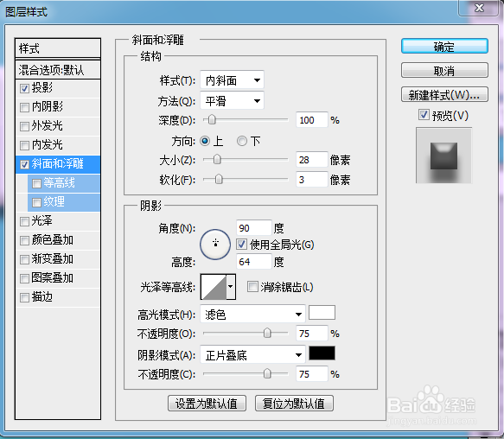Enable the 纹理 checkbox
Viewport: 504px width, 439px height.
pos(36,202)
